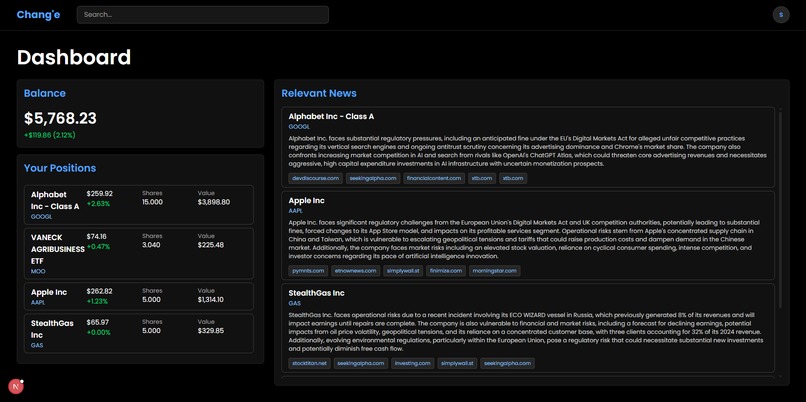The height and width of the screenshot is (402, 806).
Task: Click Apple position value $1,314.10
Action: pyautogui.click(x=211, y=300)
